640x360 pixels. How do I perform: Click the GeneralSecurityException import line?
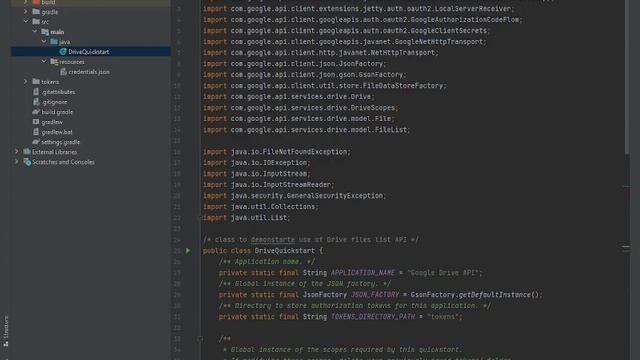tap(294, 196)
